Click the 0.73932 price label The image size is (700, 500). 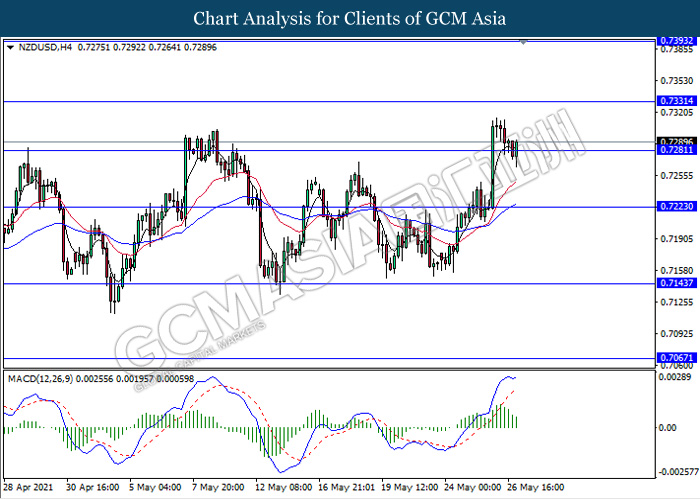pos(677,41)
